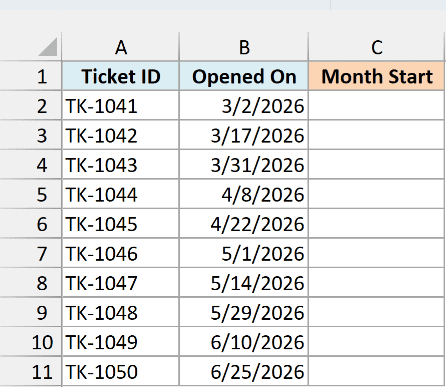Select empty Month Start cell for TK-1049

coord(377,341)
